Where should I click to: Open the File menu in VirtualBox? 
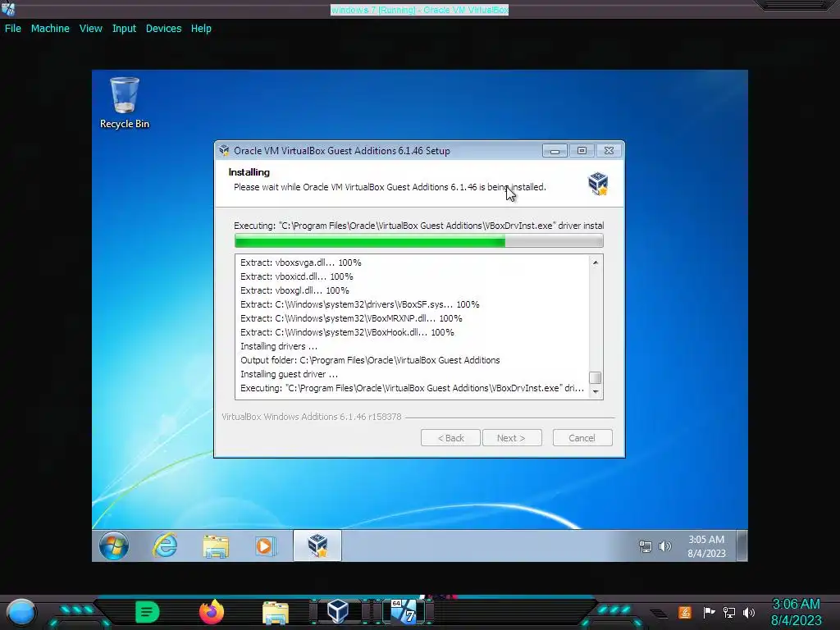coord(13,29)
